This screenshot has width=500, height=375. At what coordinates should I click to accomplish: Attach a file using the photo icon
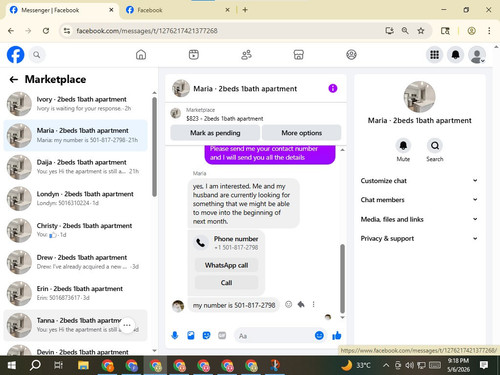191,335
